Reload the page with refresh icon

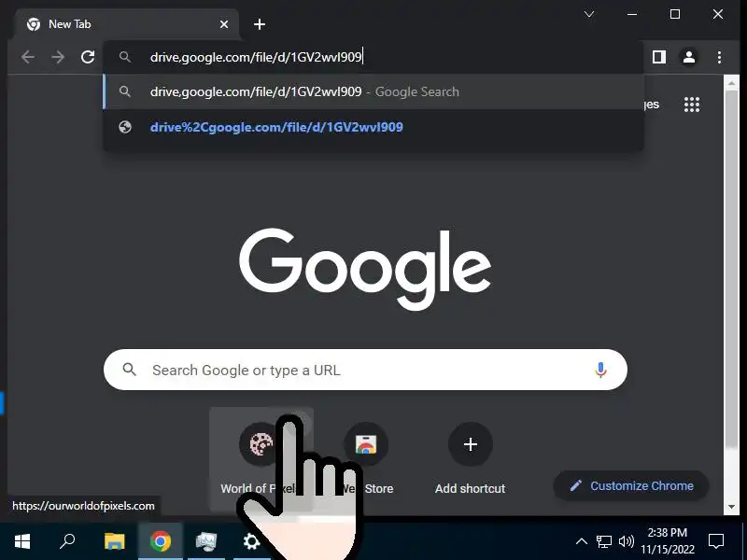(88, 57)
